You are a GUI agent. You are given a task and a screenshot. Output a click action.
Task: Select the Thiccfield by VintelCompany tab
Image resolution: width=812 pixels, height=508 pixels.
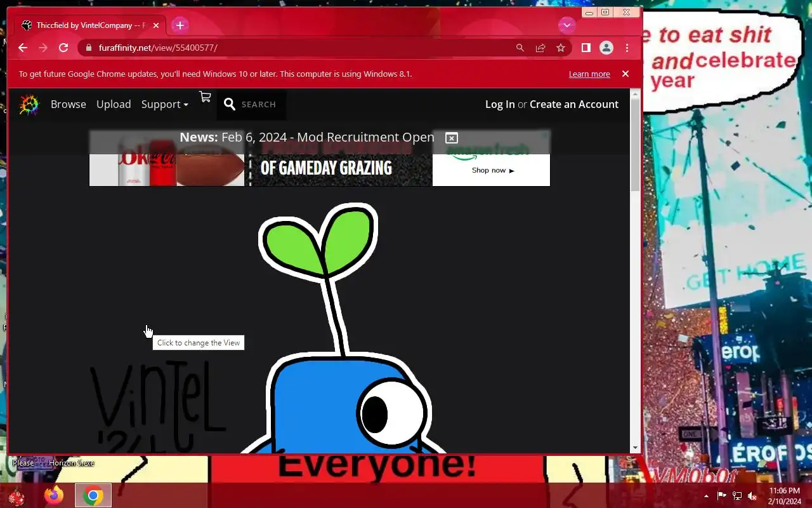(91, 25)
